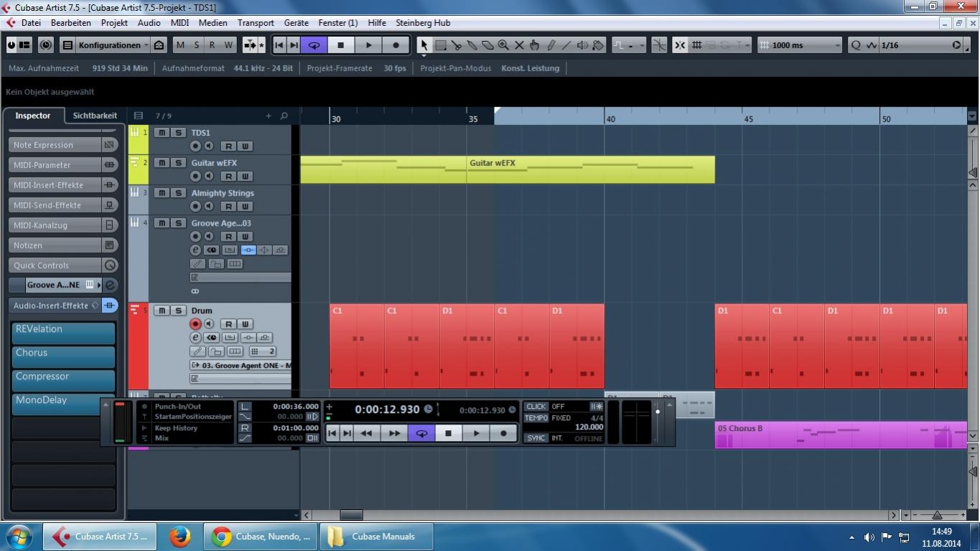Click the search magnifier in track list header
Screen dimensions: 980x551
[284, 116]
